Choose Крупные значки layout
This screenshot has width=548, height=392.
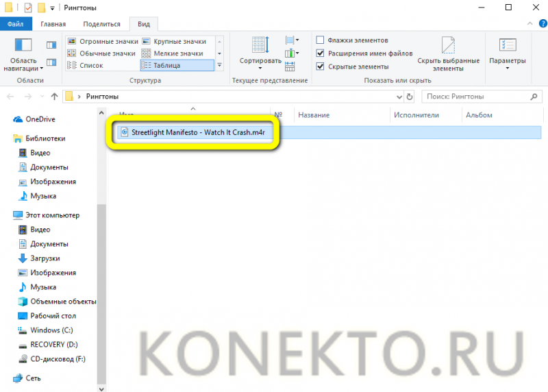(174, 41)
